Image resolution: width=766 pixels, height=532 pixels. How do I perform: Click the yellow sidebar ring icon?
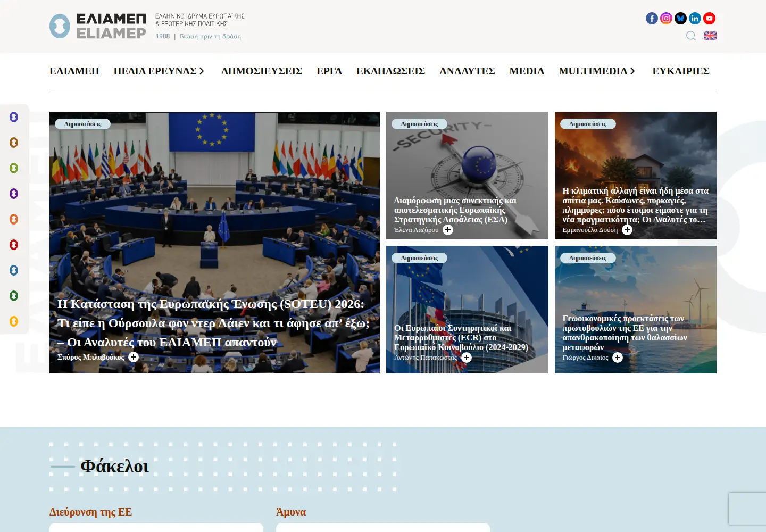(14, 321)
